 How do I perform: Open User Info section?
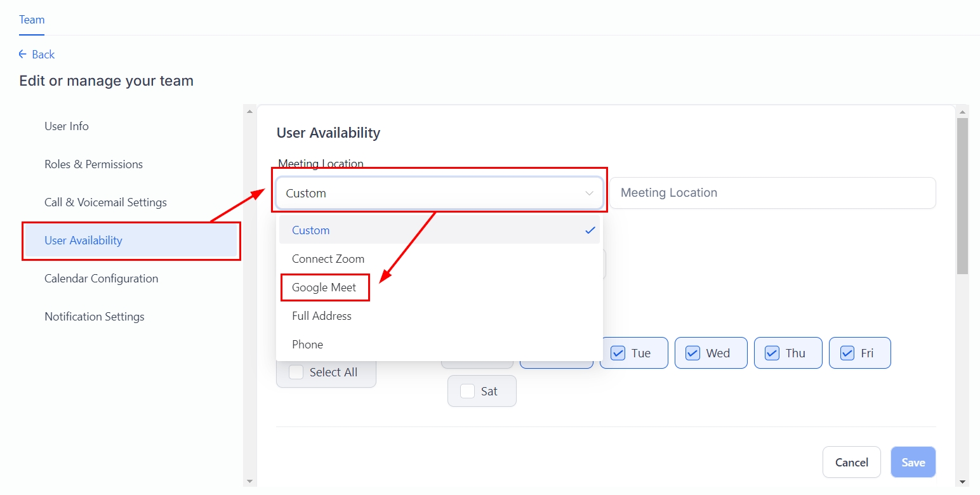67,126
